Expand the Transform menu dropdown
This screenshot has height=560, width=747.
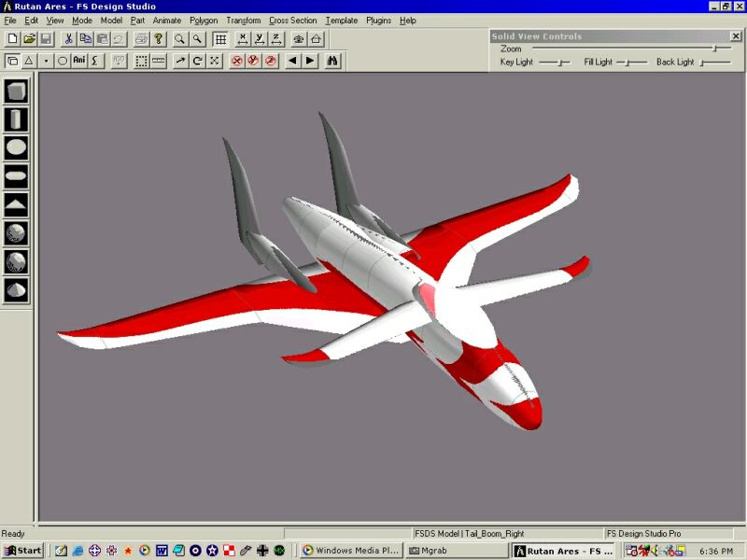[243, 21]
